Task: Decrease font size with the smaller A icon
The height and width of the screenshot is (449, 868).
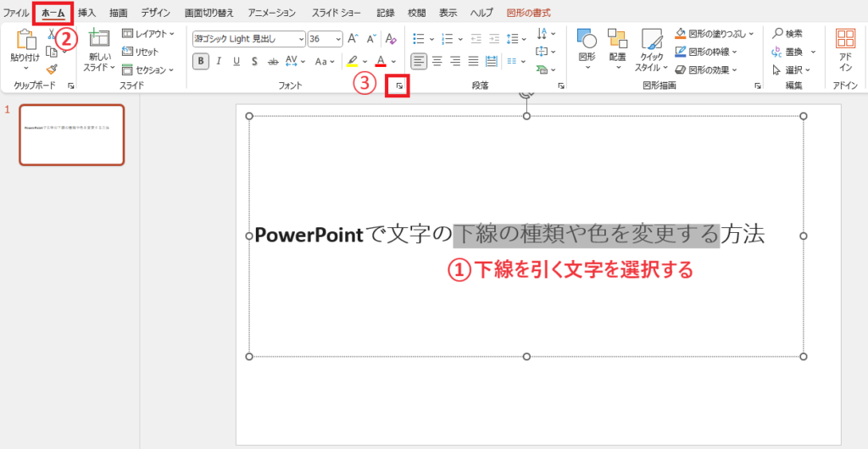Action: click(371, 39)
